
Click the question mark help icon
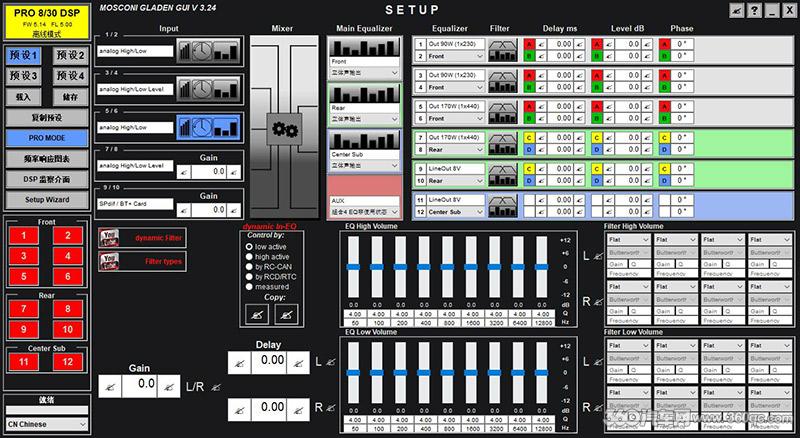pos(754,10)
